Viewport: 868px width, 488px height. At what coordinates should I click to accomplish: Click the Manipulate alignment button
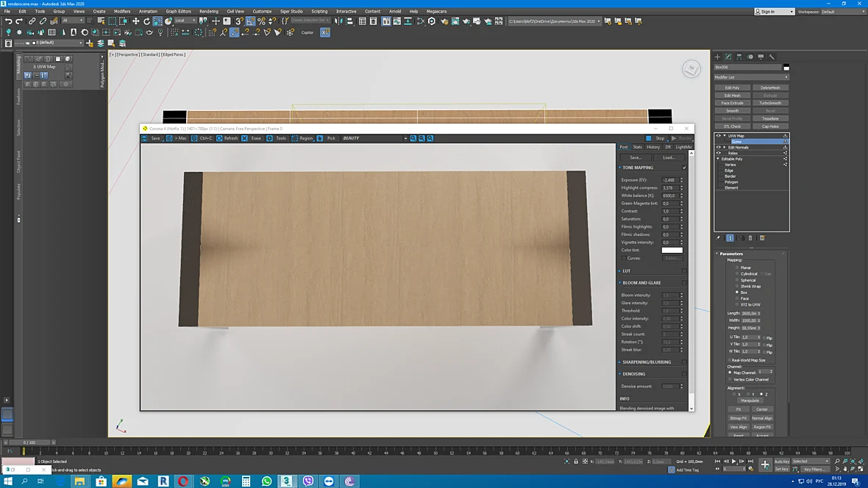[750, 401]
